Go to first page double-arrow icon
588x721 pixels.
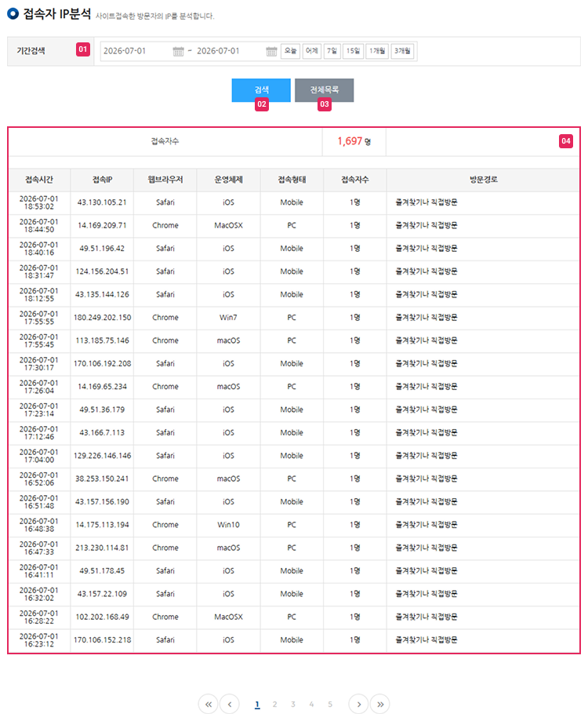click(x=209, y=704)
